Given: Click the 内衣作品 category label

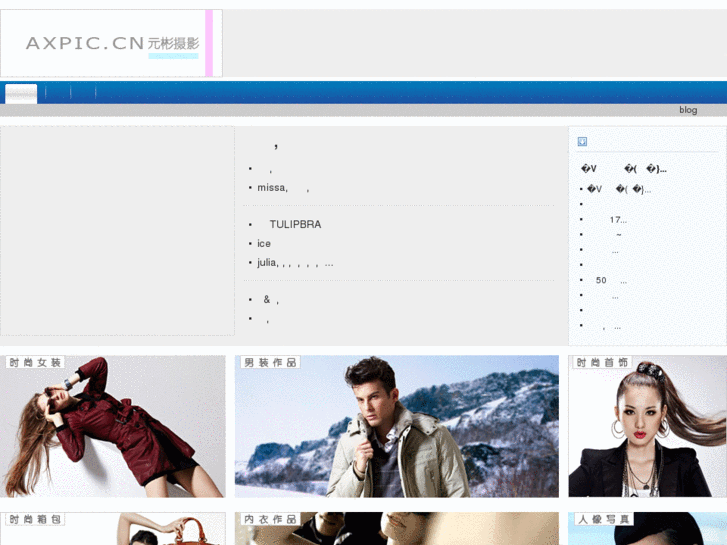Looking at the screenshot, I should click(270, 519).
